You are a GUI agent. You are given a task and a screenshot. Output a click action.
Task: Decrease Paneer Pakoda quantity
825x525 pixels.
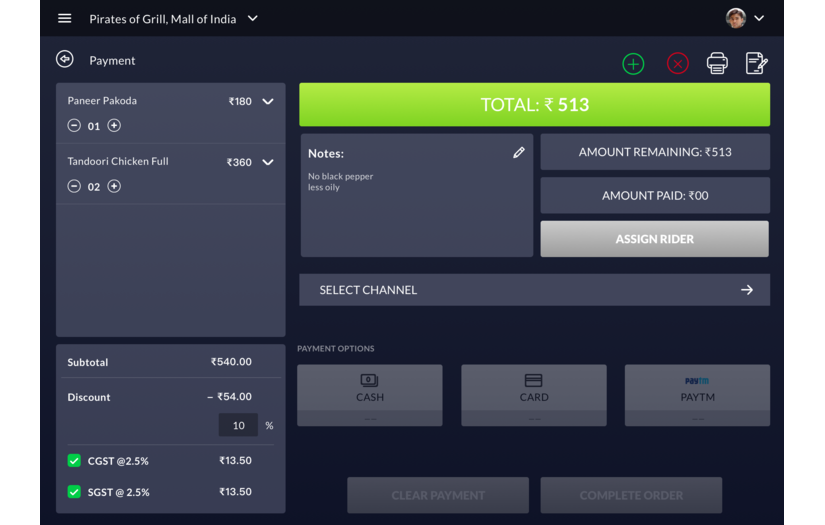tap(74, 125)
